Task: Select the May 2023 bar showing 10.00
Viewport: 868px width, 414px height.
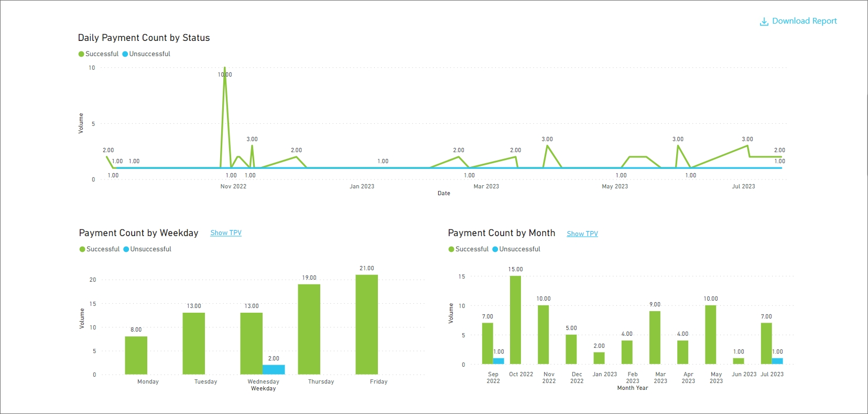Action: point(710,335)
